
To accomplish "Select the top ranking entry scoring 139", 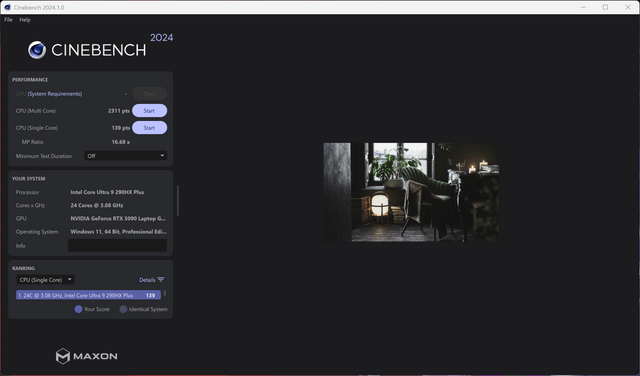I will 88,295.
